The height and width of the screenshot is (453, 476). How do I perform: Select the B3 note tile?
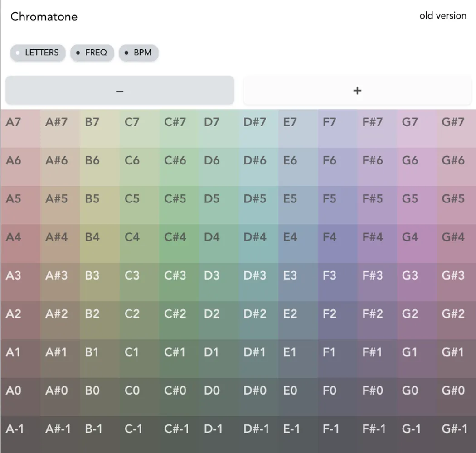tap(99, 282)
